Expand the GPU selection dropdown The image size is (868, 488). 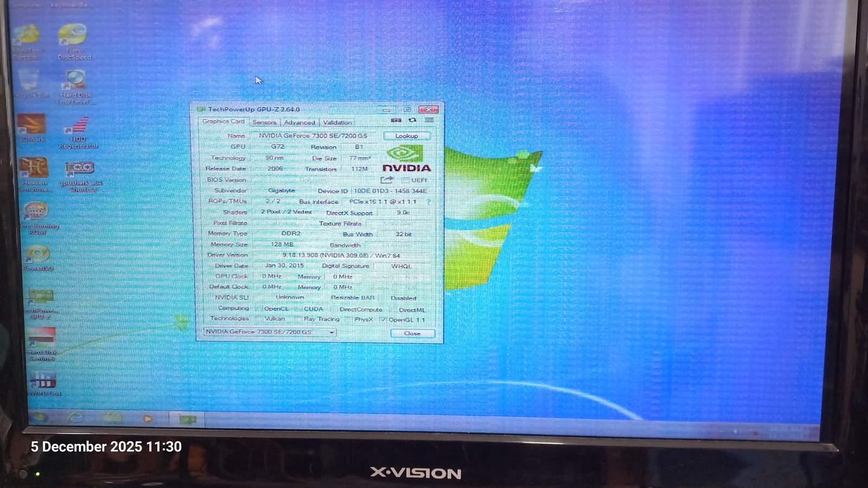tap(331, 332)
